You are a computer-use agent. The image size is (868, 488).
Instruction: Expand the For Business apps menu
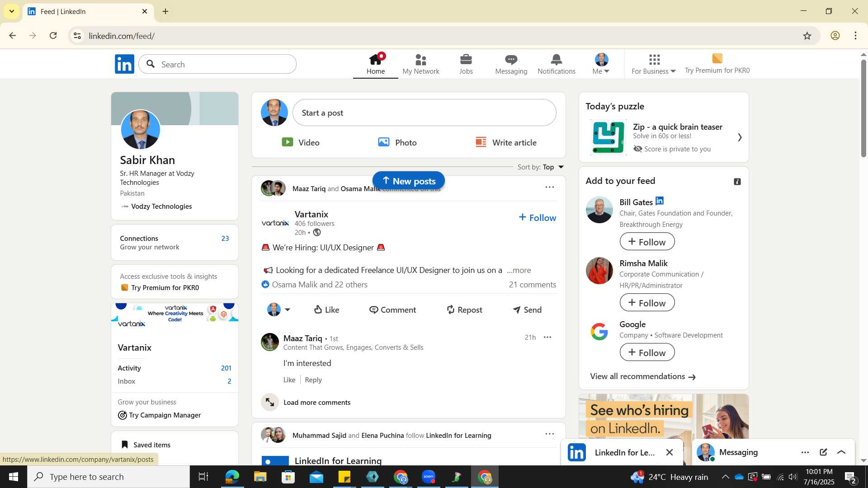pyautogui.click(x=654, y=64)
